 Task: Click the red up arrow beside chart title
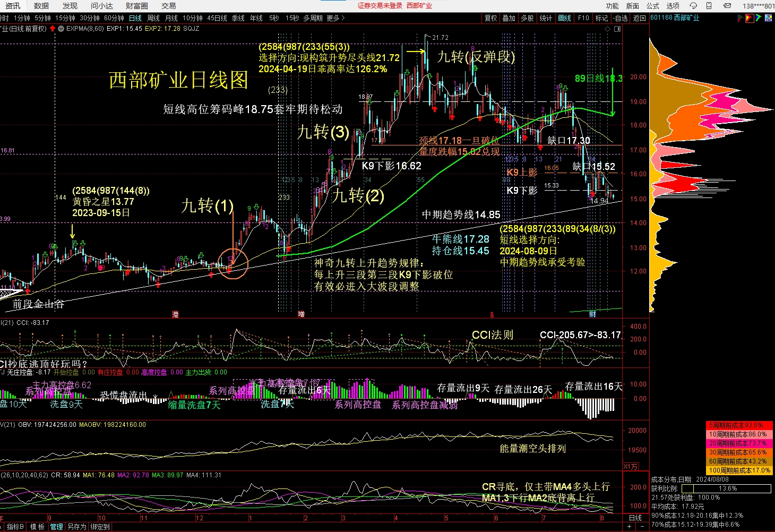pos(53,29)
